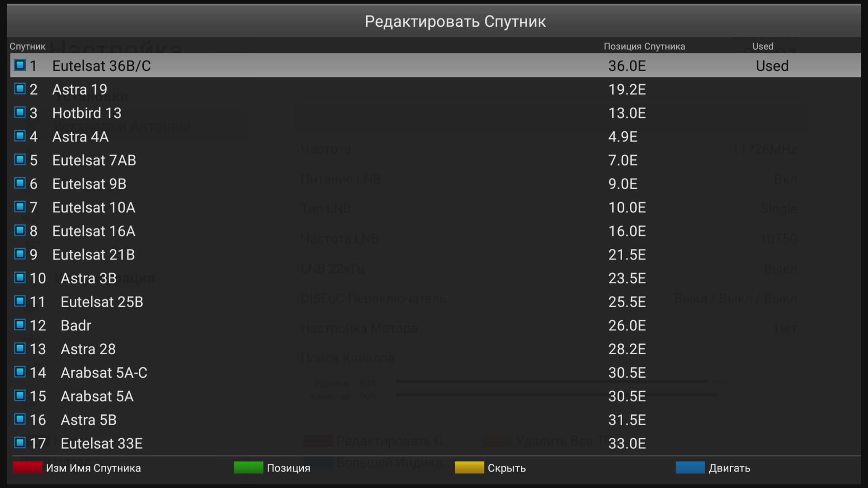
Task: Select the Astra 28 entry
Action: [x=435, y=349]
